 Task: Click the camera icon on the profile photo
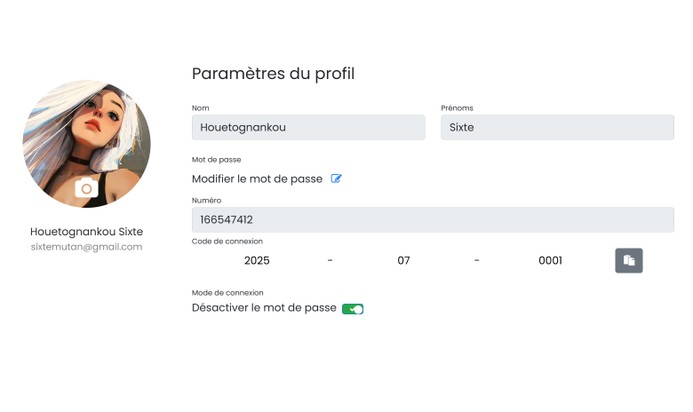click(x=87, y=188)
